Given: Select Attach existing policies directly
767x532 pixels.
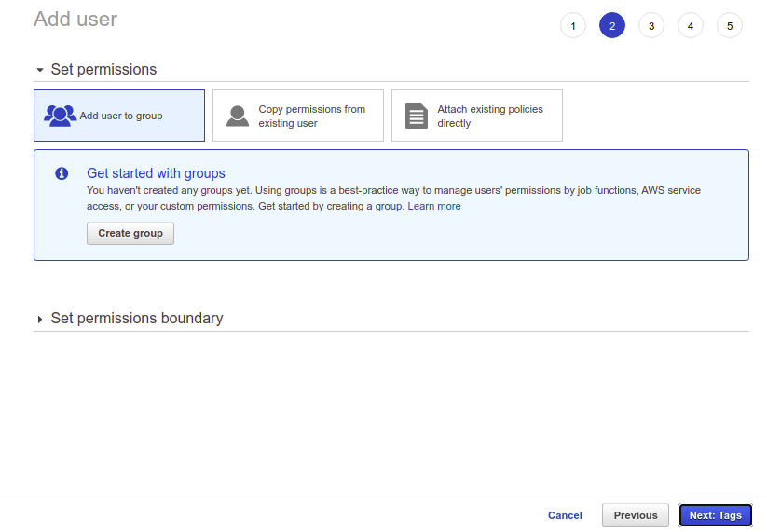Looking at the screenshot, I should (490, 116).
